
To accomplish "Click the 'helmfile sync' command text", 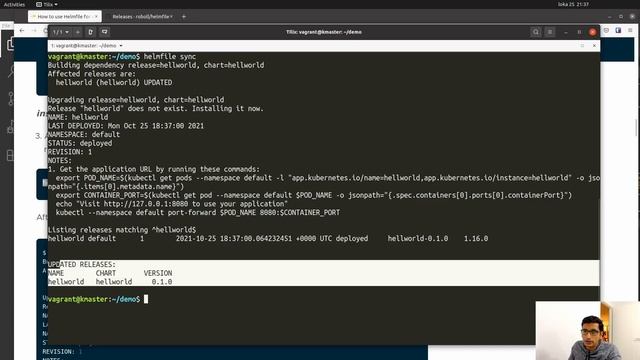I will (170, 56).
